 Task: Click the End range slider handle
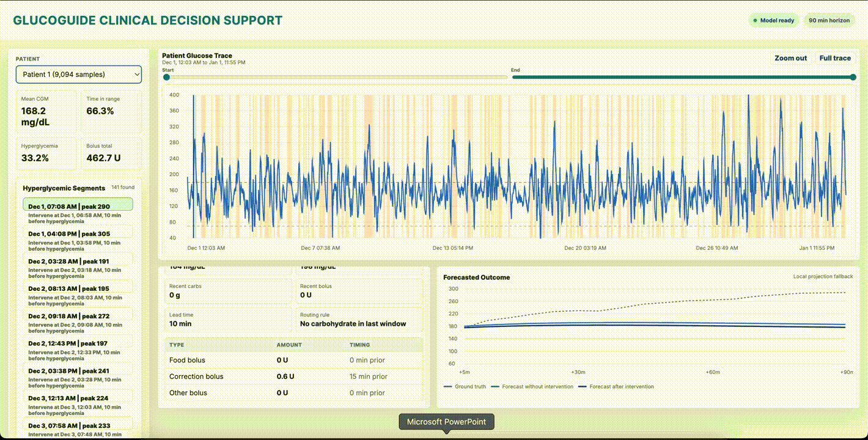pos(853,77)
